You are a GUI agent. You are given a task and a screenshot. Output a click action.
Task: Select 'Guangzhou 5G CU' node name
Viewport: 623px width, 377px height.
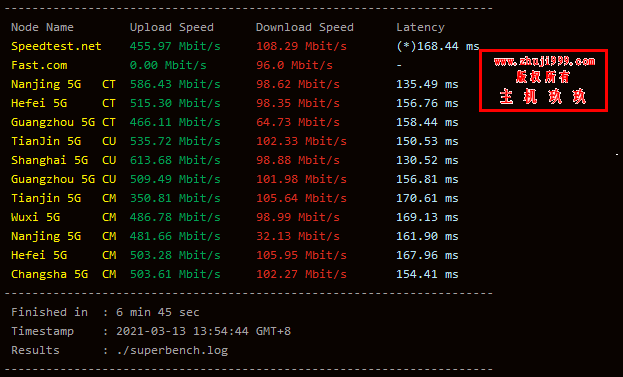[63, 180]
